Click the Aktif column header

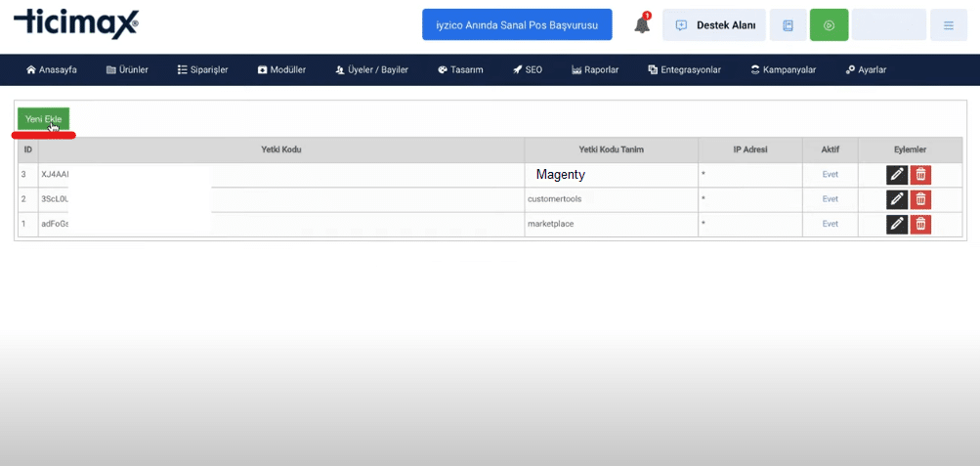click(830, 149)
